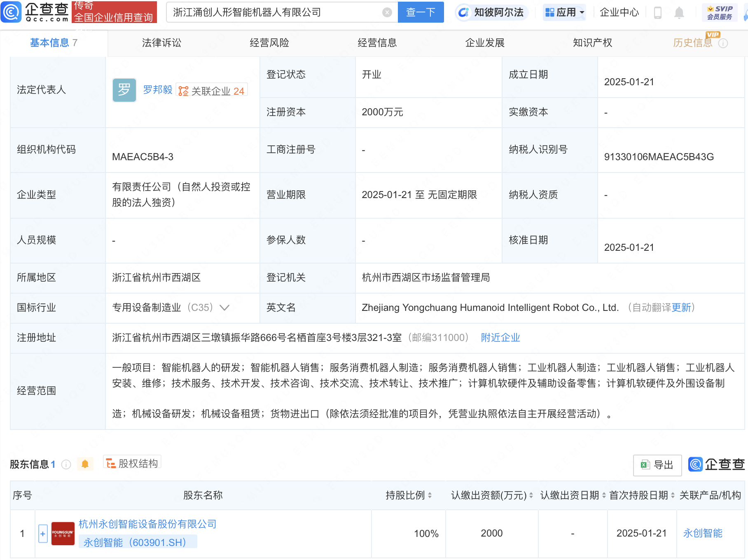Switch to the 基本信息 tab
This screenshot has width=748, height=560.
[x=54, y=43]
